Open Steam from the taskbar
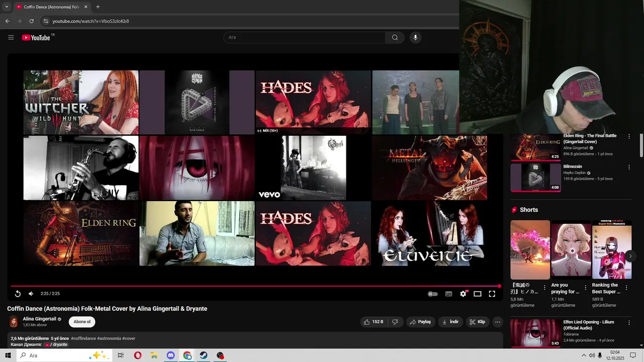The image size is (644, 362). [x=204, y=355]
